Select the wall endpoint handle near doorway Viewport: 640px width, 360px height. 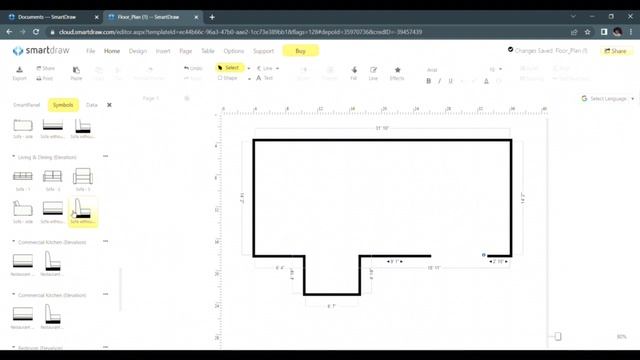click(x=484, y=255)
